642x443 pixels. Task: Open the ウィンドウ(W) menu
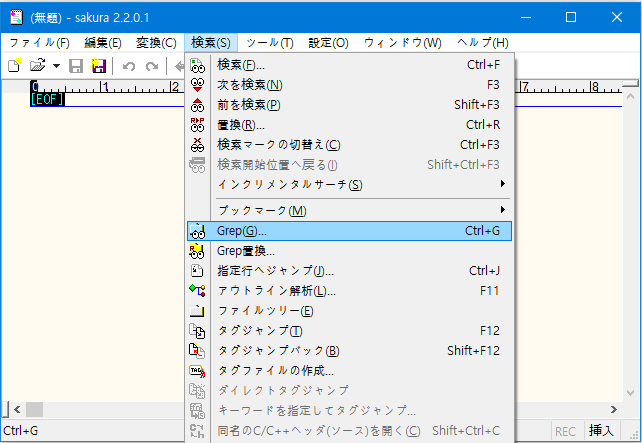pyautogui.click(x=402, y=43)
